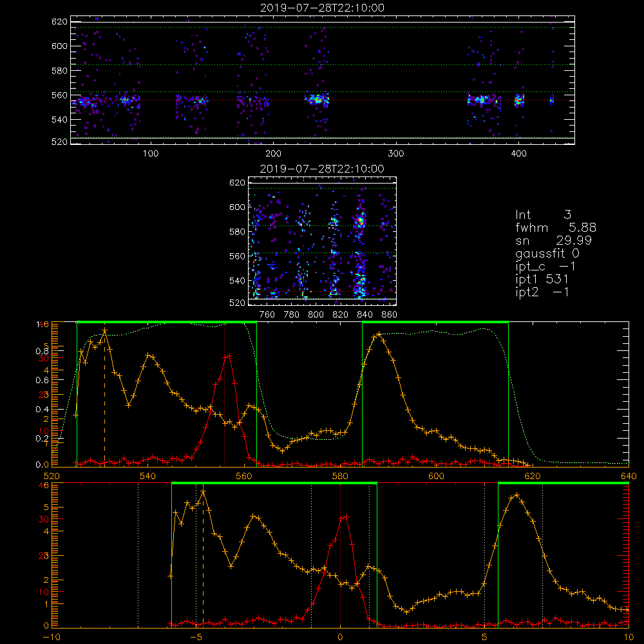644x644 pixels.
Task: Click y-axis label 580 on middle image
Action: [x=238, y=232]
